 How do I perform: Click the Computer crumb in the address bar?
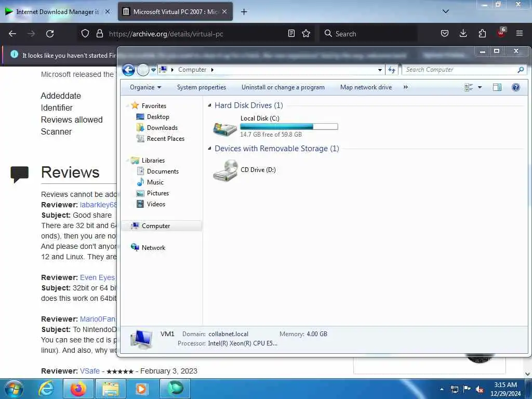pyautogui.click(x=192, y=70)
